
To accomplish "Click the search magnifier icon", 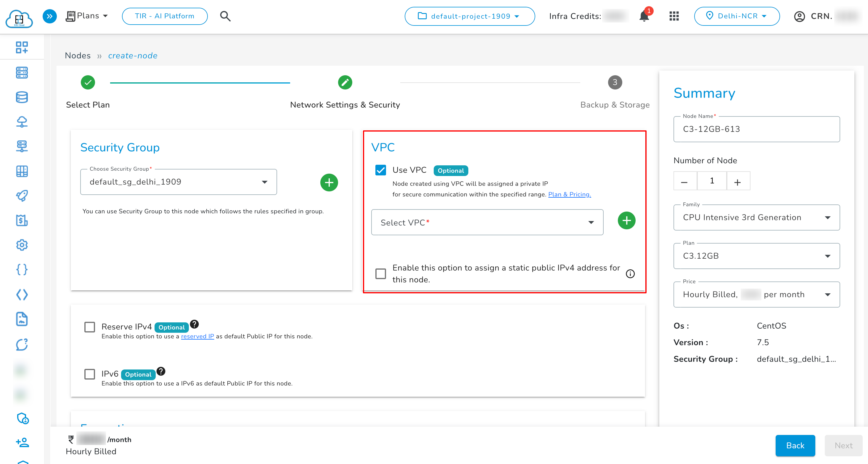I will (x=225, y=16).
